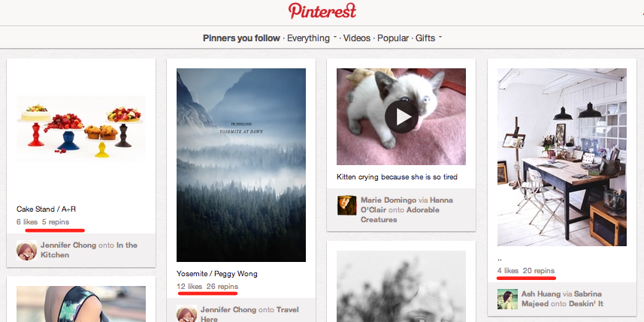Open the cake stands pin image
This screenshot has height=322, width=644.
[x=81, y=129]
